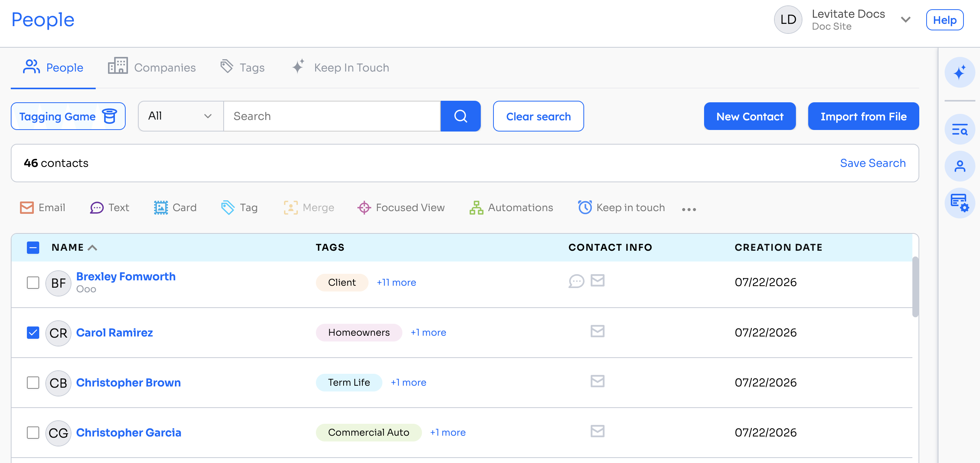Viewport: 980px width, 463px height.
Task: Click the Clear search button
Action: point(538,116)
